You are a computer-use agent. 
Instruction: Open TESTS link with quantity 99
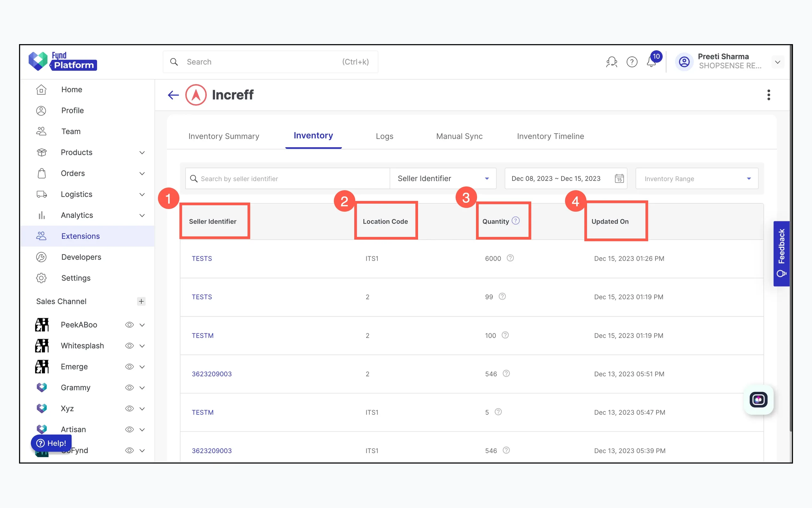(202, 297)
